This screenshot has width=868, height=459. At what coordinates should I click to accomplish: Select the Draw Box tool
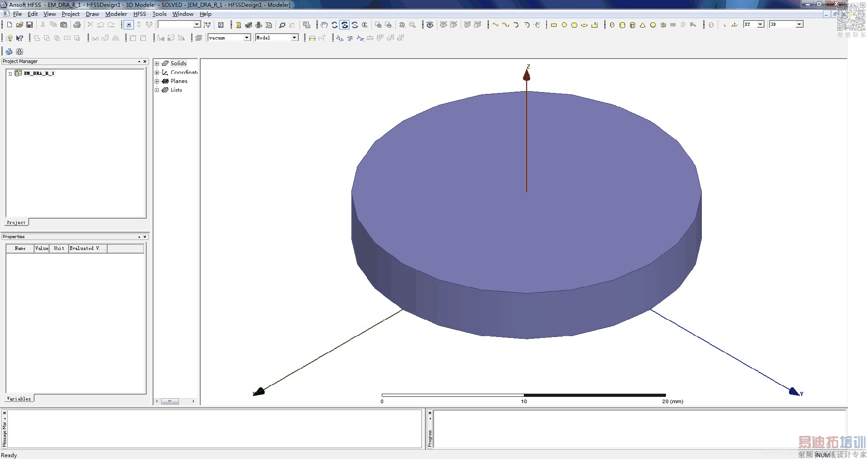tap(612, 25)
